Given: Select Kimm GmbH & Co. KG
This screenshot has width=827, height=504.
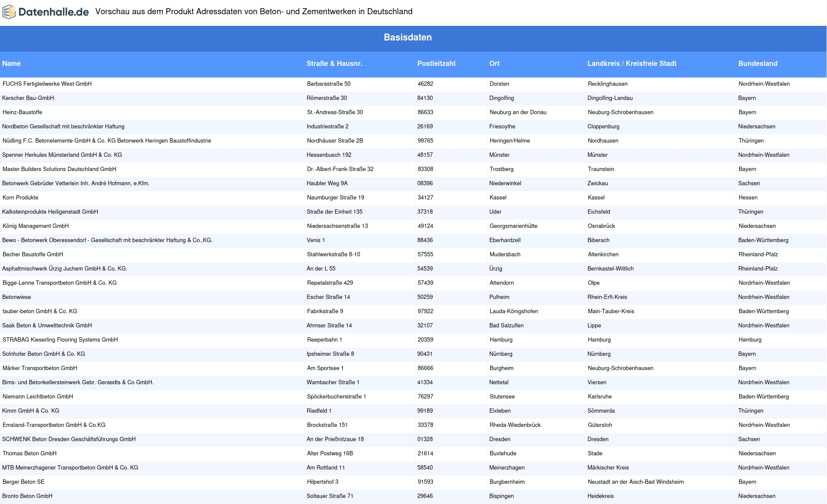Looking at the screenshot, I should point(31,411).
